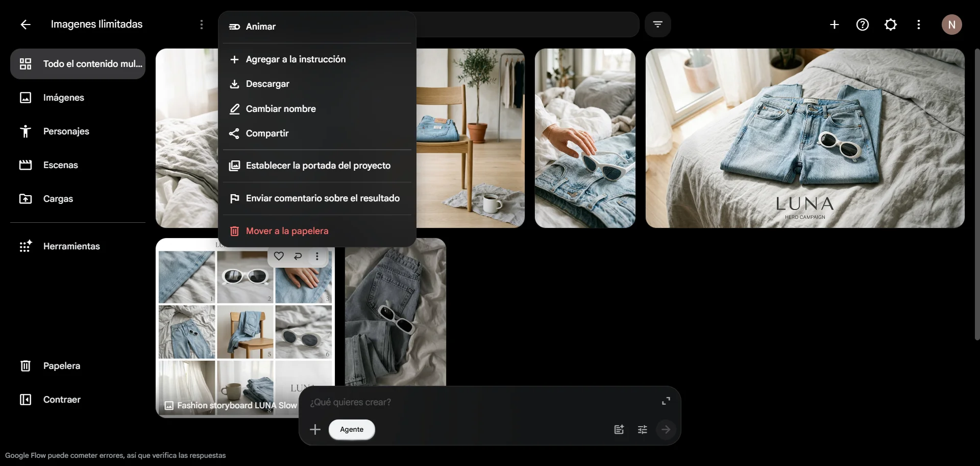
Task: Click the vertical scrollbar on the right
Action: pyautogui.click(x=977, y=194)
